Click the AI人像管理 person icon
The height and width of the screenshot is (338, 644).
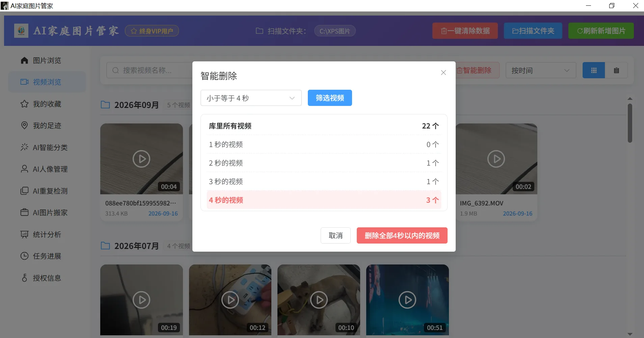(24, 169)
